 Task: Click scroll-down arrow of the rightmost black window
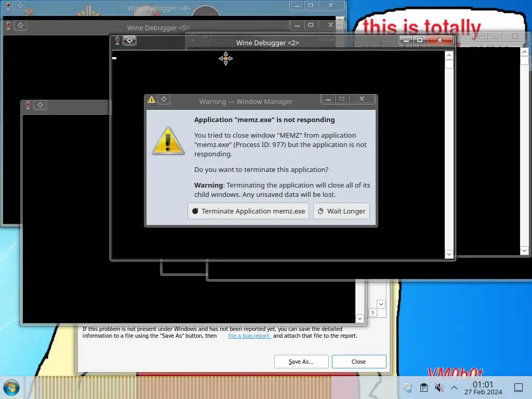(524, 251)
